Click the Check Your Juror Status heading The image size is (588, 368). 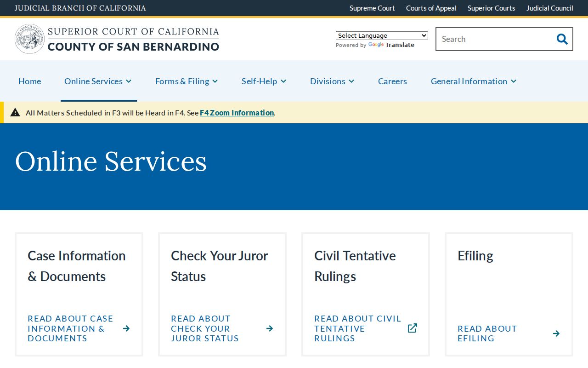pos(220,266)
